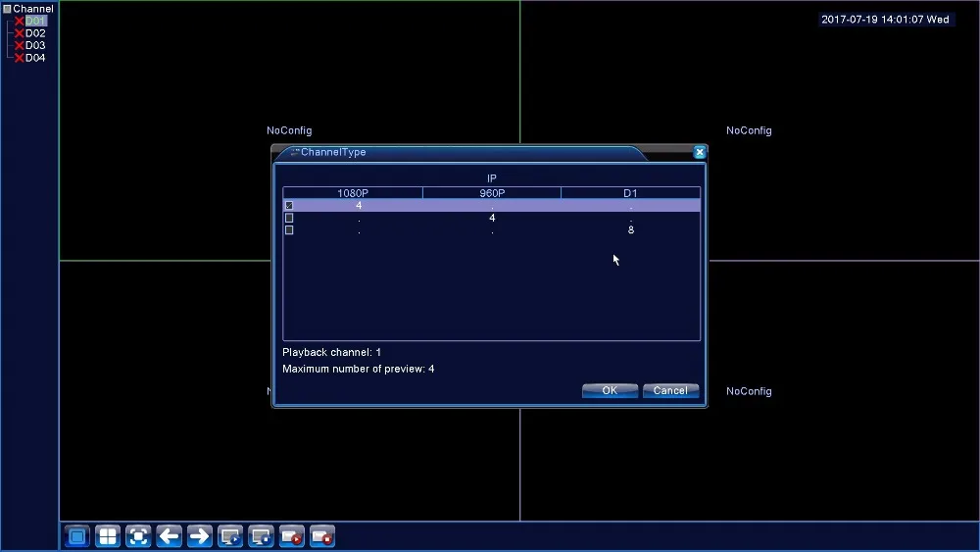Select channel D03 in the tree
The width and height of the screenshot is (980, 552).
[x=35, y=46]
